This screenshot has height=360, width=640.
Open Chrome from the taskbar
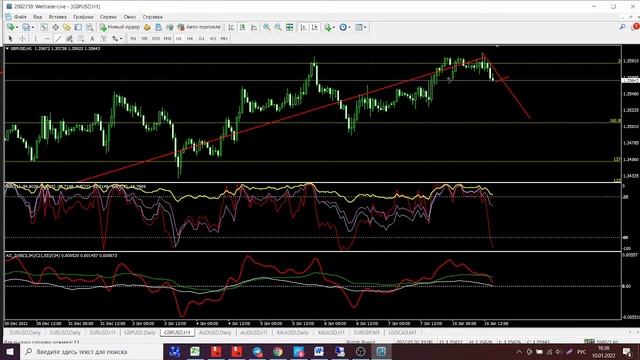278,351
